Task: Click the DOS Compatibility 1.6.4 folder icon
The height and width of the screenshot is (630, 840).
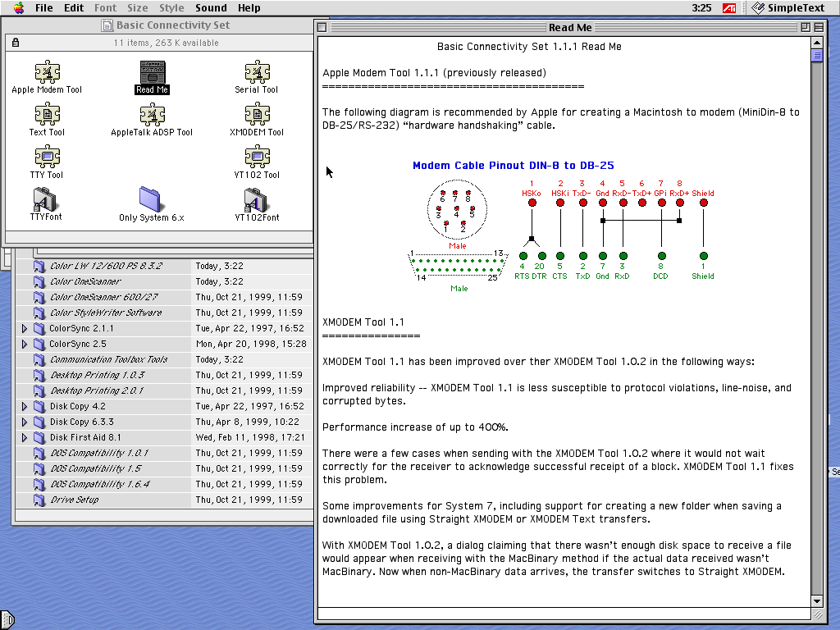Action: 39,484
